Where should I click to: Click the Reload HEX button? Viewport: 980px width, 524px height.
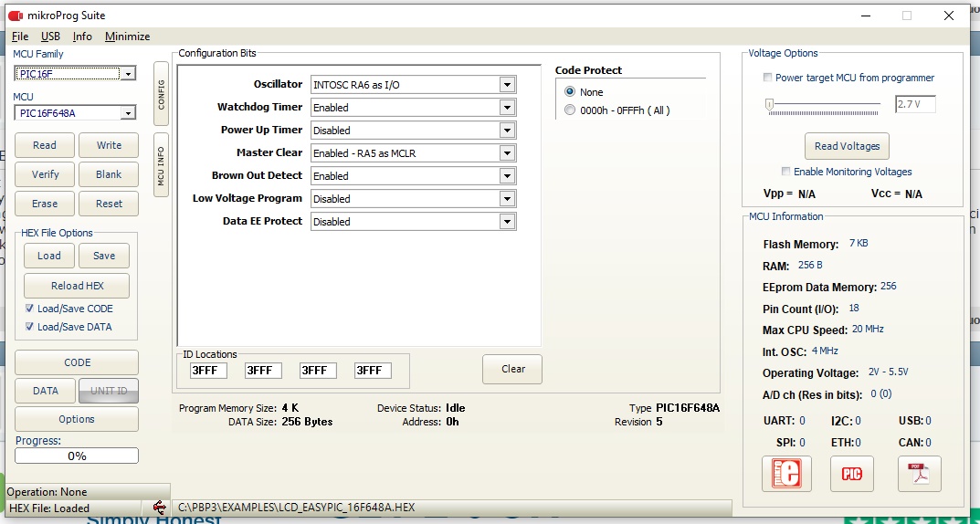pyautogui.click(x=77, y=286)
